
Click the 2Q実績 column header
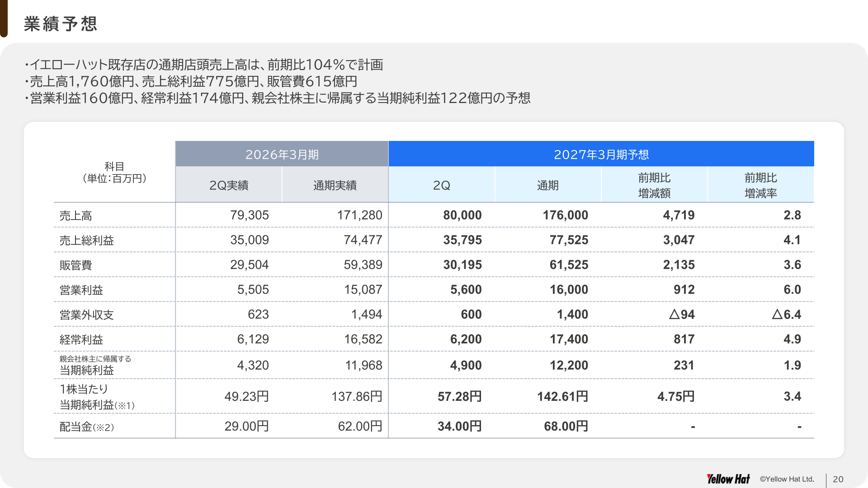click(x=229, y=185)
